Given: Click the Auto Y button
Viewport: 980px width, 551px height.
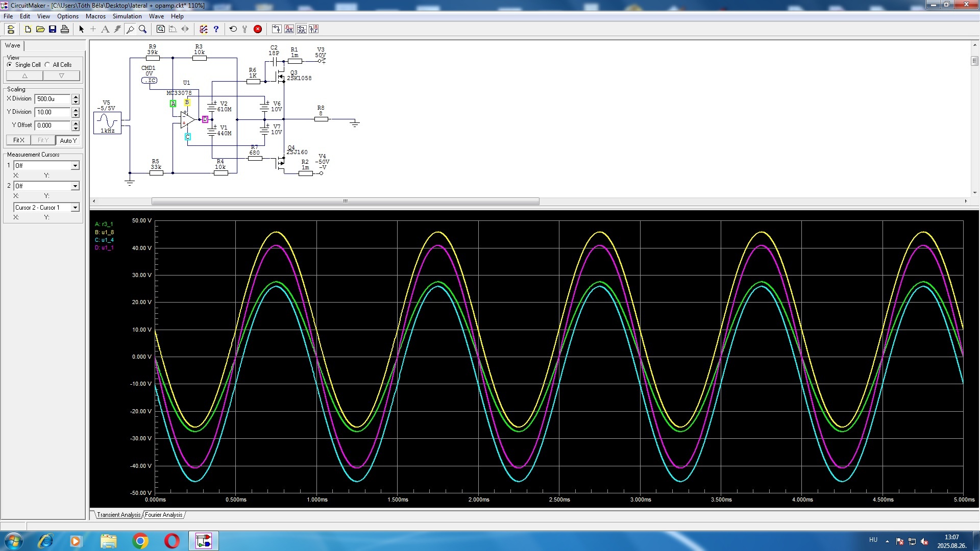Looking at the screenshot, I should pos(68,140).
